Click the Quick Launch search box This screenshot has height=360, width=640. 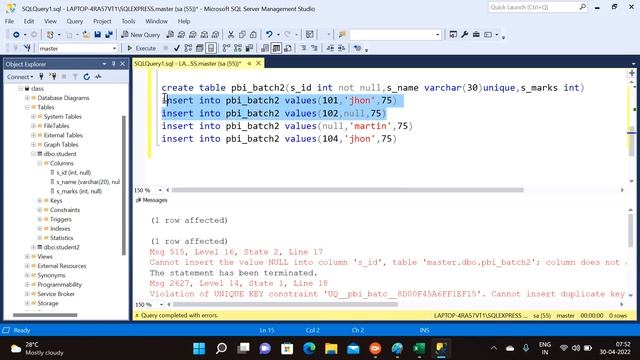pos(538,7)
